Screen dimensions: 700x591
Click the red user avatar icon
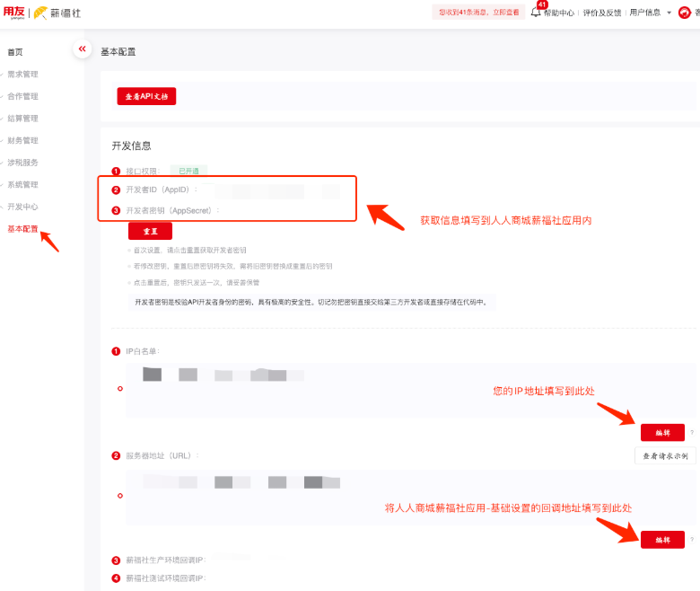pyautogui.click(x=685, y=13)
